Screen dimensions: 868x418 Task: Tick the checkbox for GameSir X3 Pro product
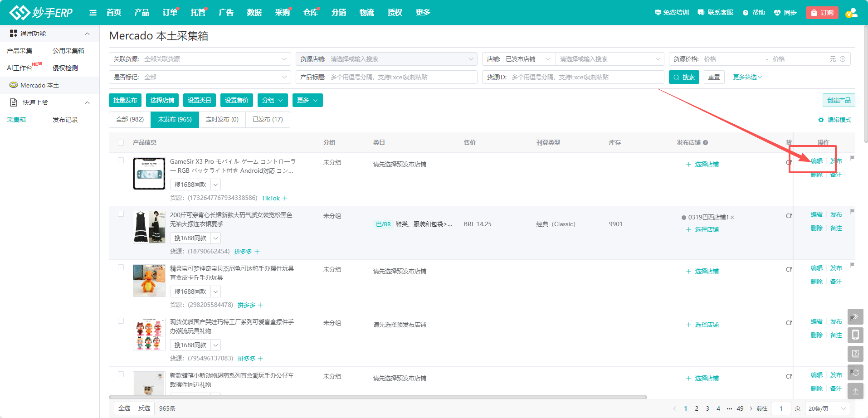pos(121,160)
